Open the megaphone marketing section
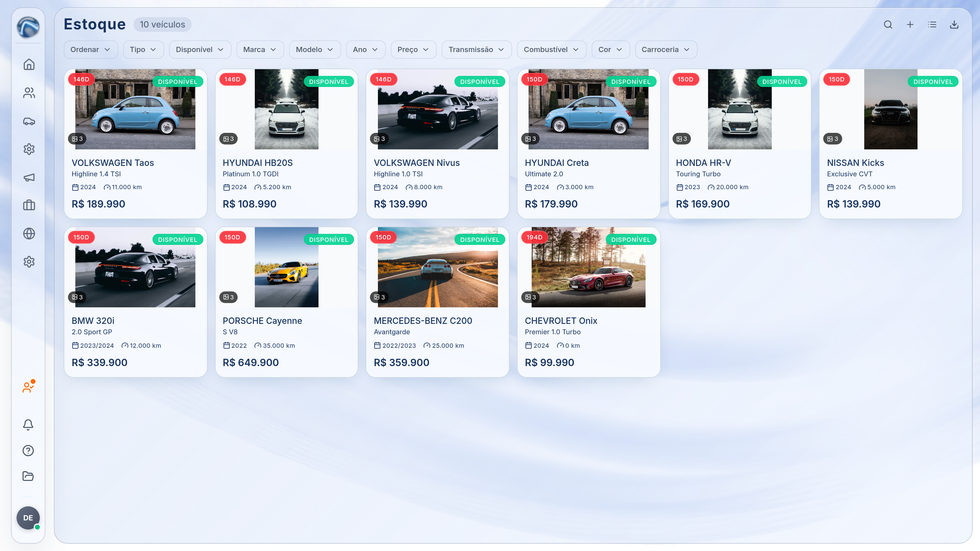980x551 pixels. point(29,177)
